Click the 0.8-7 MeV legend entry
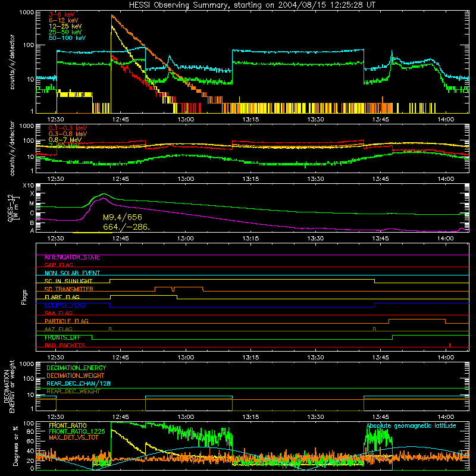Image resolution: width=476 pixels, height=476 pixels. point(65,140)
